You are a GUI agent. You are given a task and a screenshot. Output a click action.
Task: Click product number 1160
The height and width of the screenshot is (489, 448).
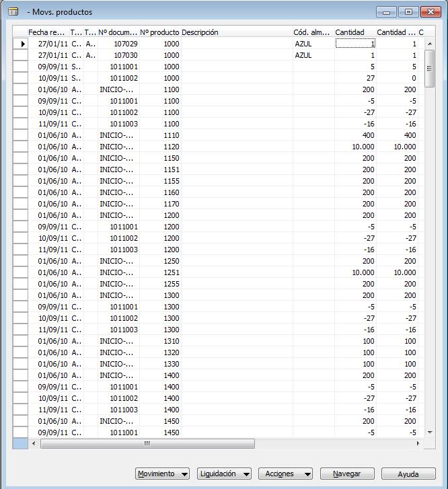[x=172, y=192]
